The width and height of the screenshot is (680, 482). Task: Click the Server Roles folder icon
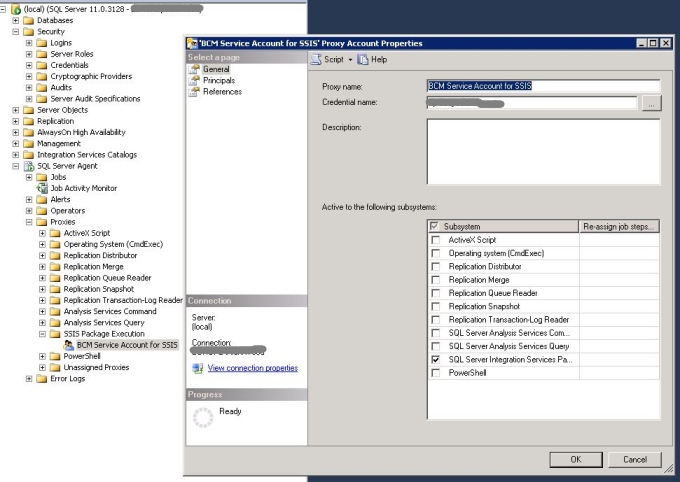point(42,54)
